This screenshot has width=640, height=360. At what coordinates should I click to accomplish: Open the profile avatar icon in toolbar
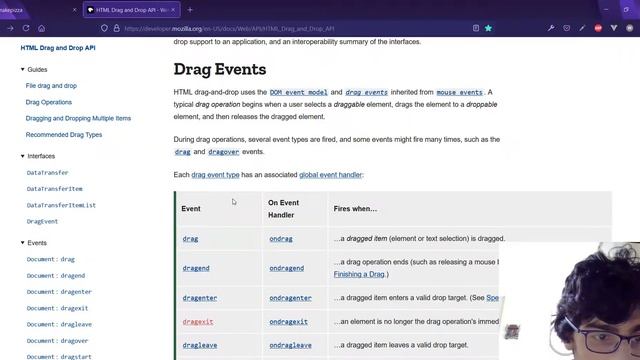point(629,28)
